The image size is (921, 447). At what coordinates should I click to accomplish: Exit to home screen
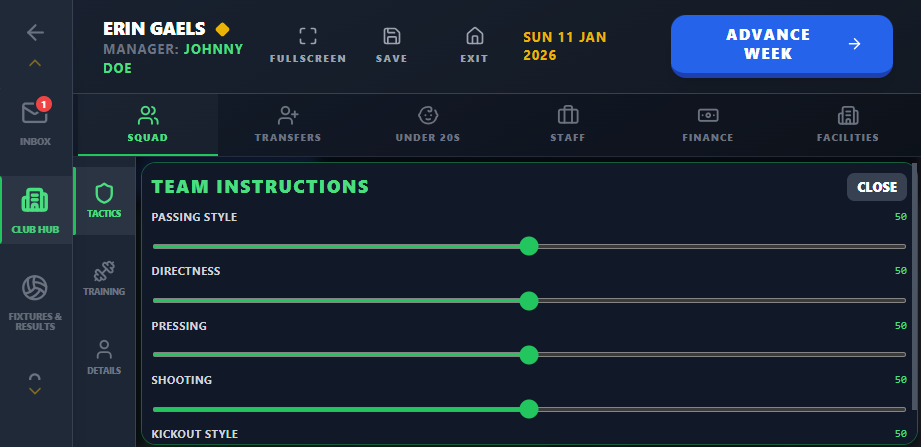coord(474,45)
